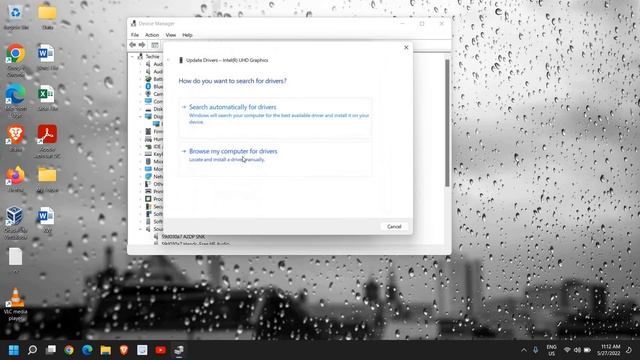The image size is (640, 360).
Task: Expand the Bluetooth tree node
Action: coord(141,87)
